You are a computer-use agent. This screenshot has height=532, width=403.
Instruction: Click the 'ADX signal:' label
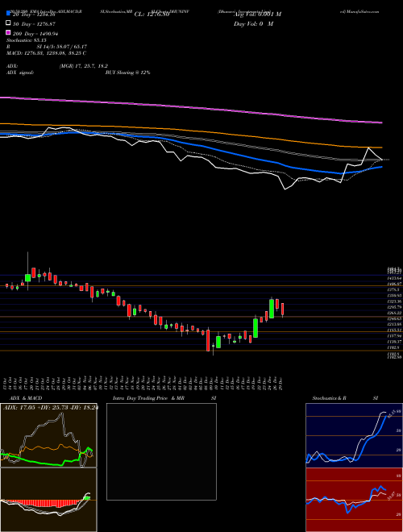20,73
